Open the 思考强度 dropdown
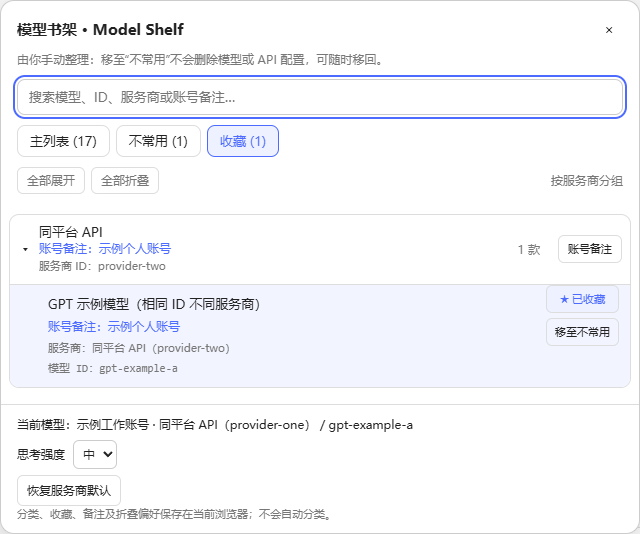The width and height of the screenshot is (640, 534). (x=95, y=454)
